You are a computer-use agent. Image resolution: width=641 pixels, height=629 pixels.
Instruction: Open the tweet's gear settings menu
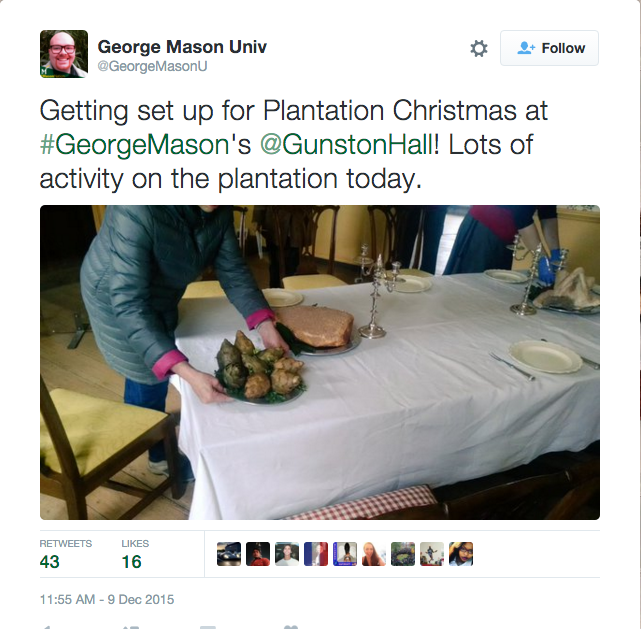tap(479, 48)
